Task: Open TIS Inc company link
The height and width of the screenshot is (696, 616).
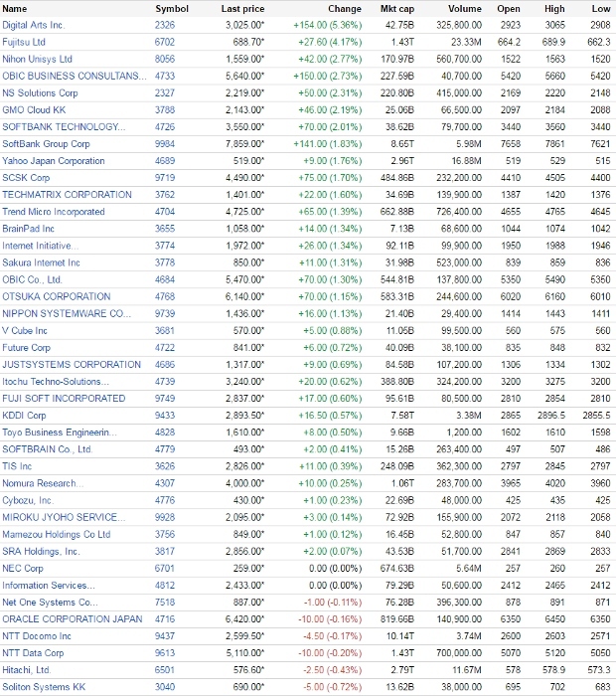Action: [x=17, y=466]
